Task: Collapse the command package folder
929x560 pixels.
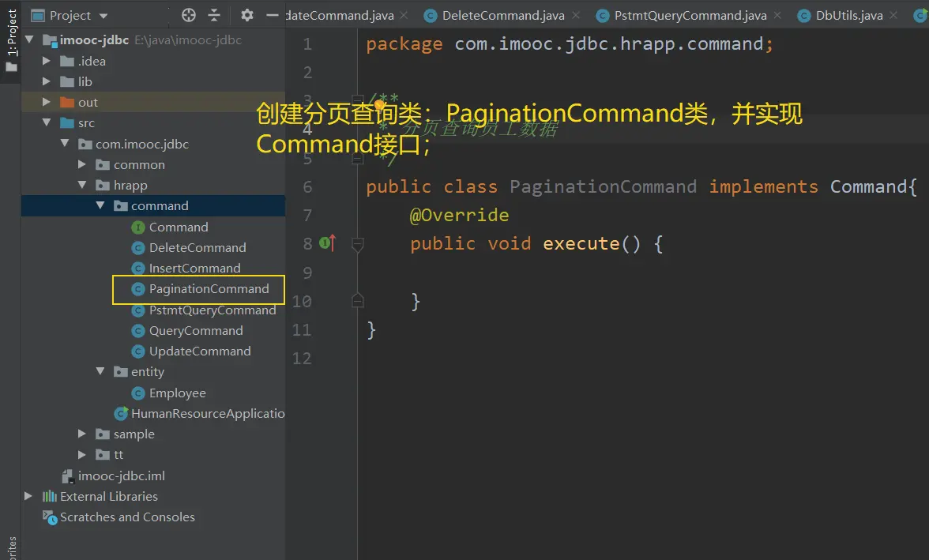Action: [x=100, y=206]
